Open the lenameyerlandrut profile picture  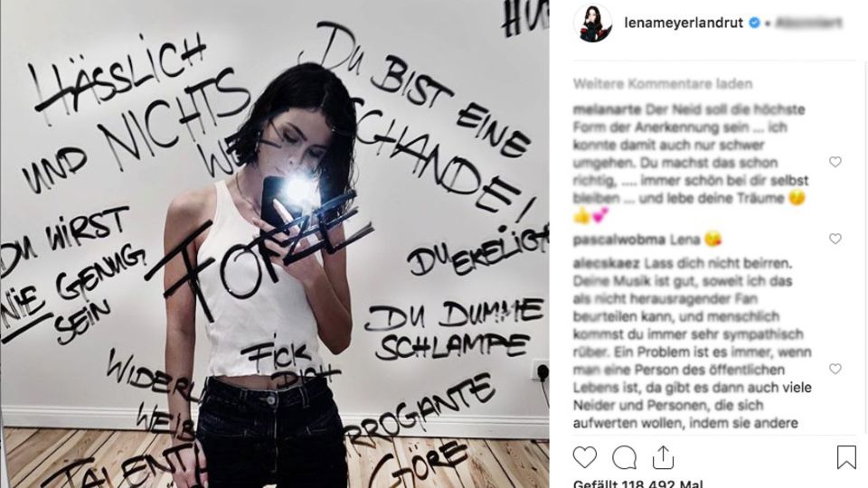point(593,23)
